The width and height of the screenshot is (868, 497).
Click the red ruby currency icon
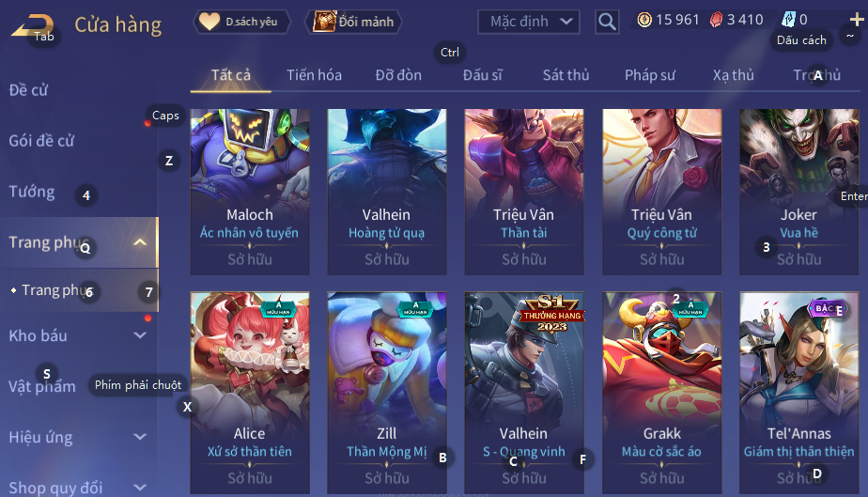click(717, 21)
